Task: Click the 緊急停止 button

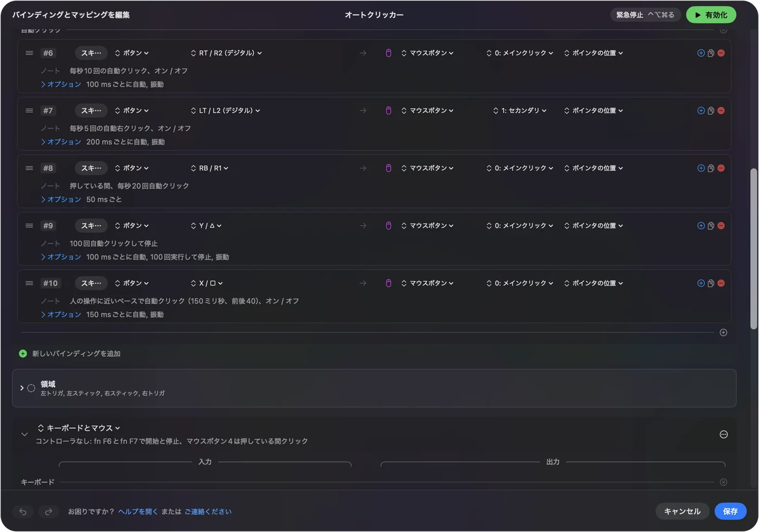Action: point(645,15)
